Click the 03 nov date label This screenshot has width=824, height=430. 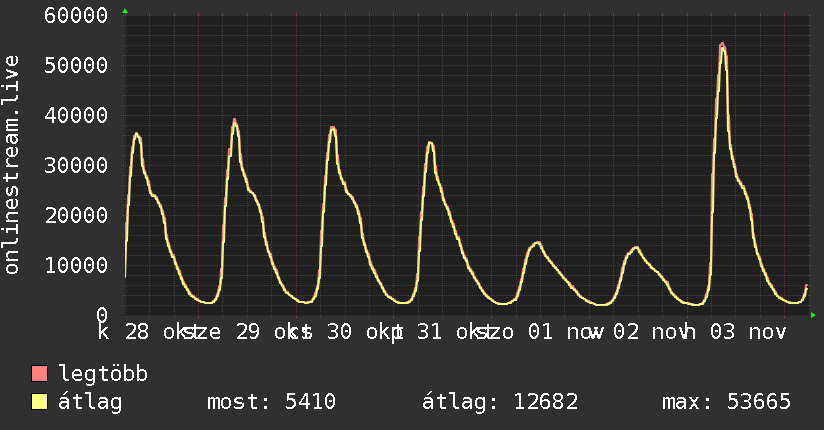click(748, 332)
